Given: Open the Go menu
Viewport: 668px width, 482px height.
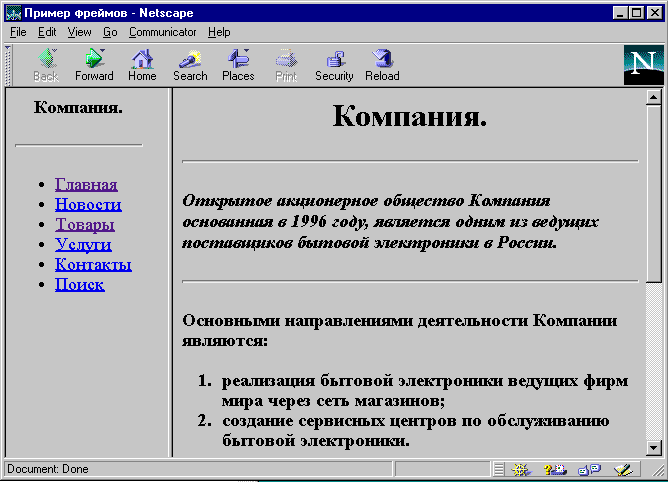Looking at the screenshot, I should click(110, 32).
